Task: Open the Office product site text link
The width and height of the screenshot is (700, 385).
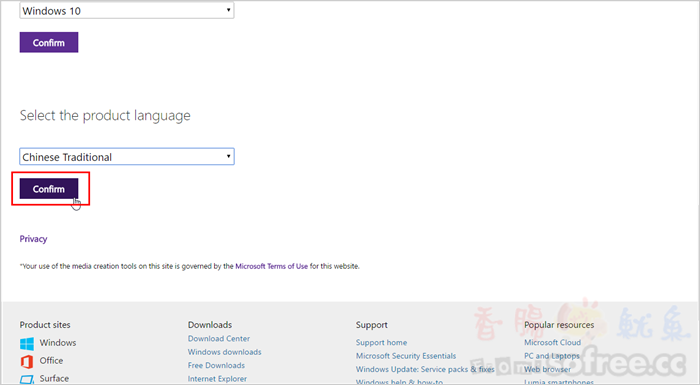Action: pos(51,360)
